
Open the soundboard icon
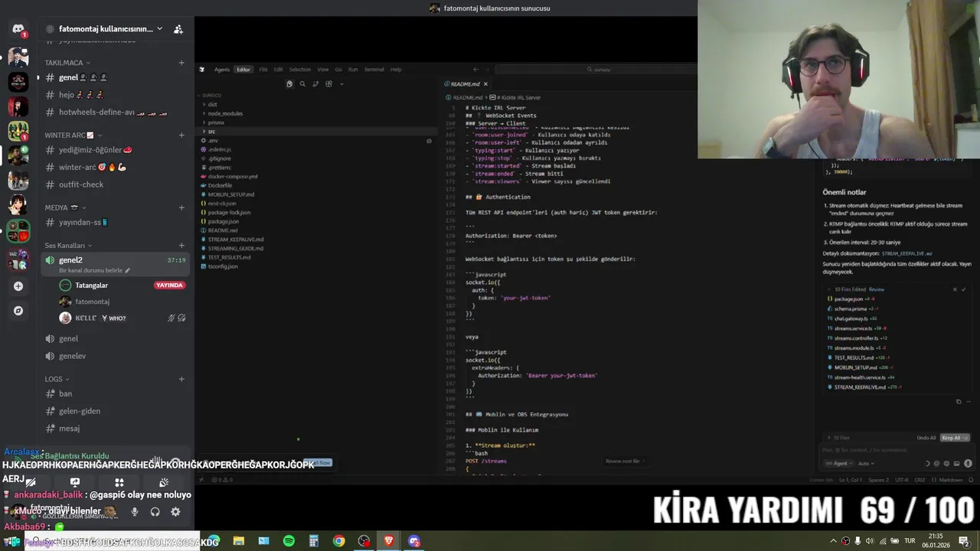164,482
